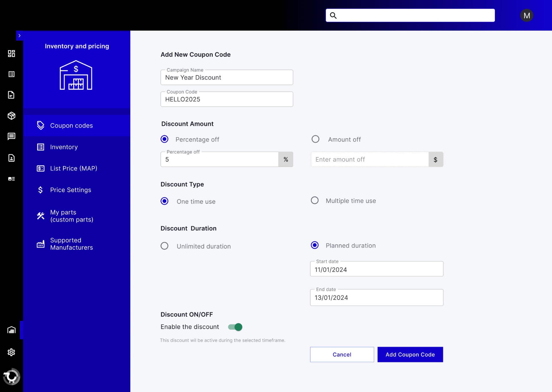Open the dashboard grid icon in left rail
This screenshot has height=392, width=552.
coord(11,53)
